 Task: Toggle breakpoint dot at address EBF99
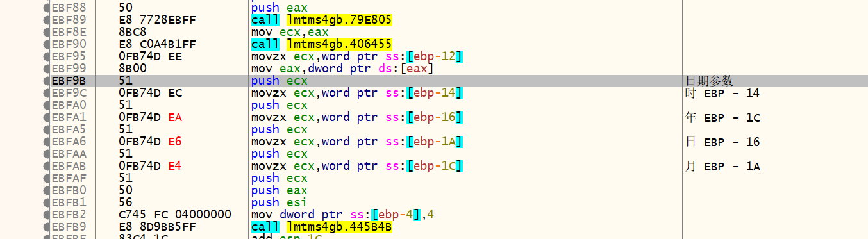(46, 69)
